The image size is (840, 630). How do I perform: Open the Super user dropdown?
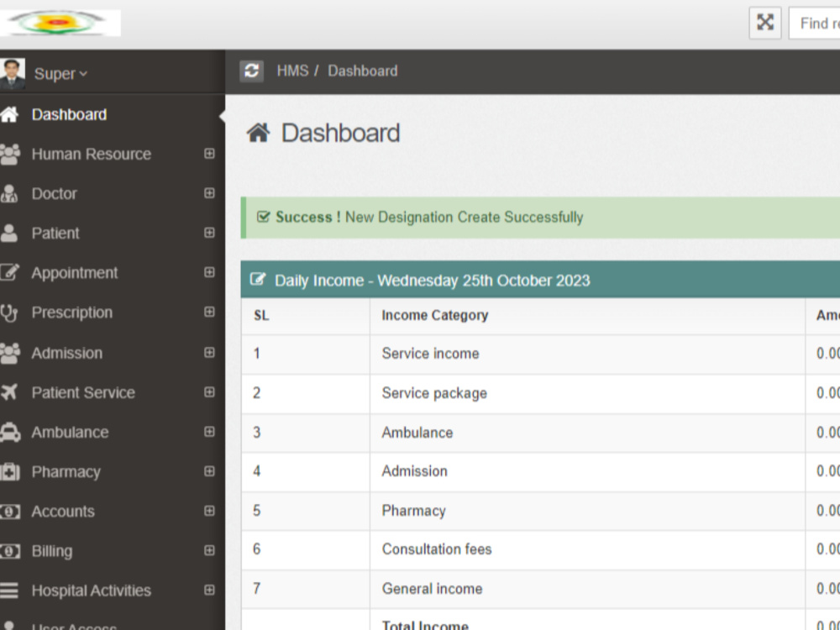click(60, 73)
